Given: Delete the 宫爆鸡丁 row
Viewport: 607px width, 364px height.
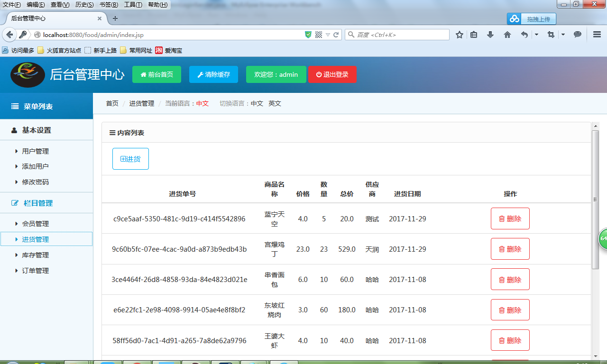Looking at the screenshot, I should (510, 249).
